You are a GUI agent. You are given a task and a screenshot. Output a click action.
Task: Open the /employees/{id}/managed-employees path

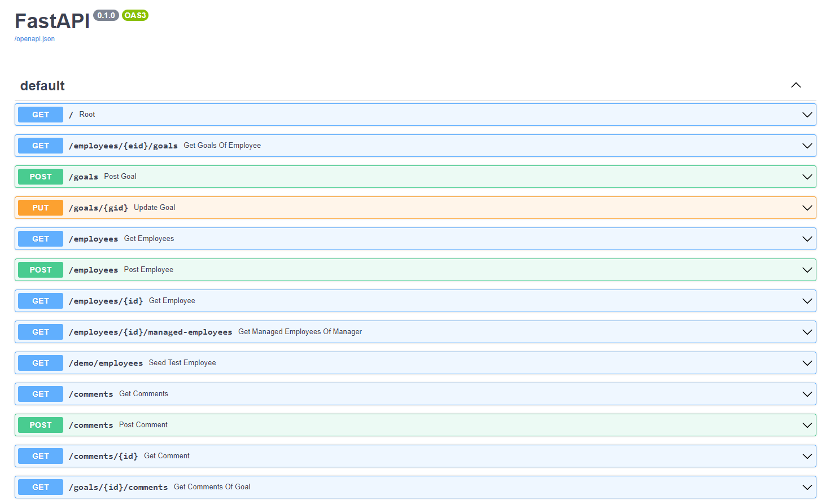[150, 332]
